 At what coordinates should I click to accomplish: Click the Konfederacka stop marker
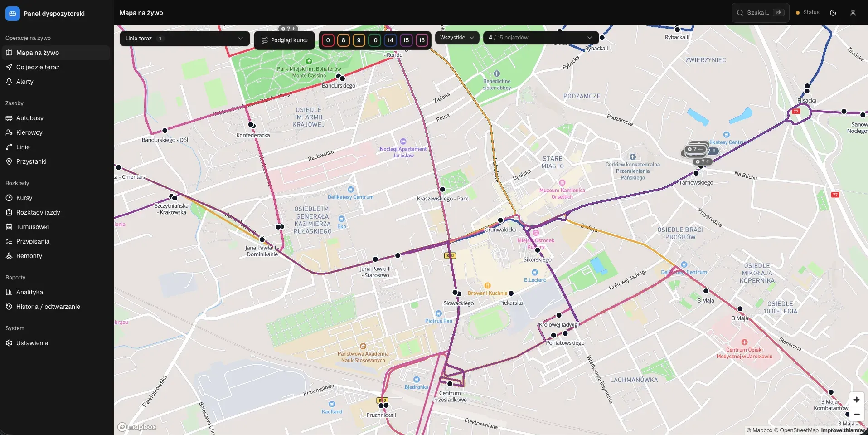(251, 125)
